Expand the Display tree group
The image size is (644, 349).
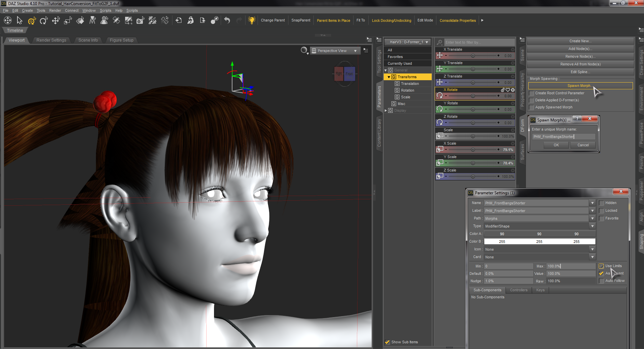[386, 111]
